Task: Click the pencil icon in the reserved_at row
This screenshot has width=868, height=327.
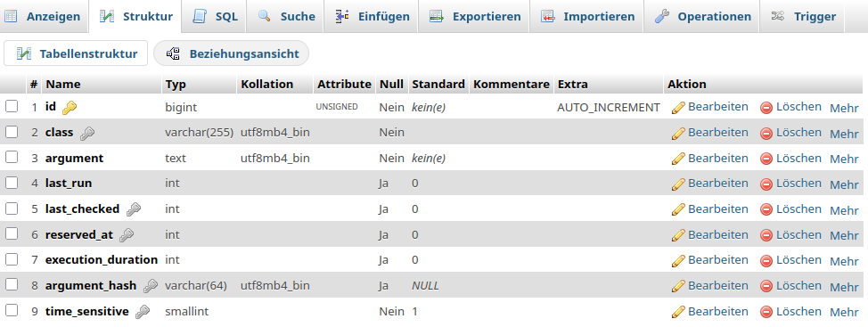Action: pos(678,235)
